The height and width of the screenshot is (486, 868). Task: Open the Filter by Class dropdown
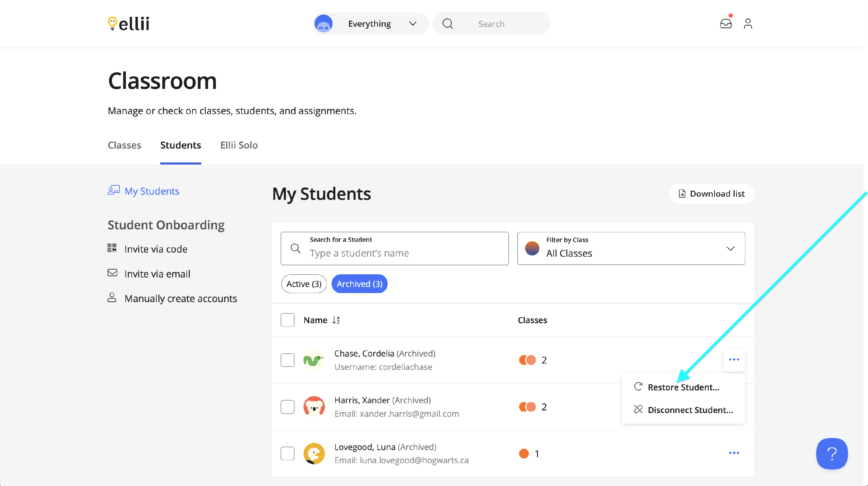(631, 249)
